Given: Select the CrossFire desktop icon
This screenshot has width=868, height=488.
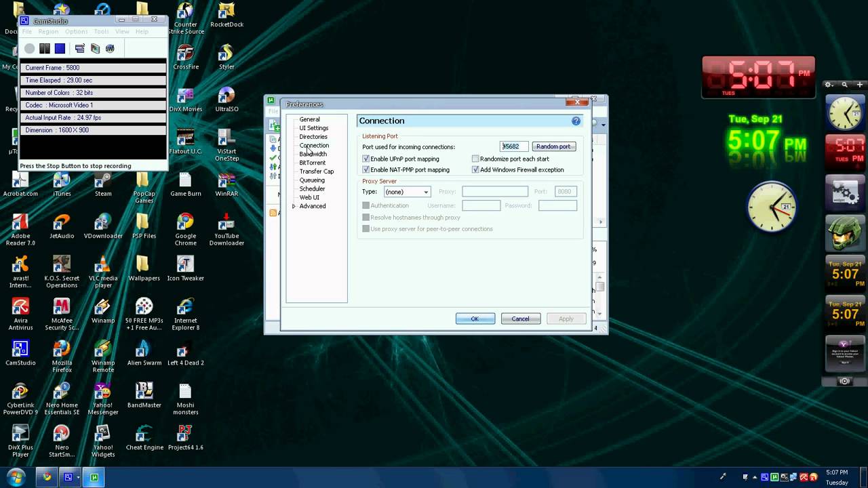Looking at the screenshot, I should tap(185, 57).
